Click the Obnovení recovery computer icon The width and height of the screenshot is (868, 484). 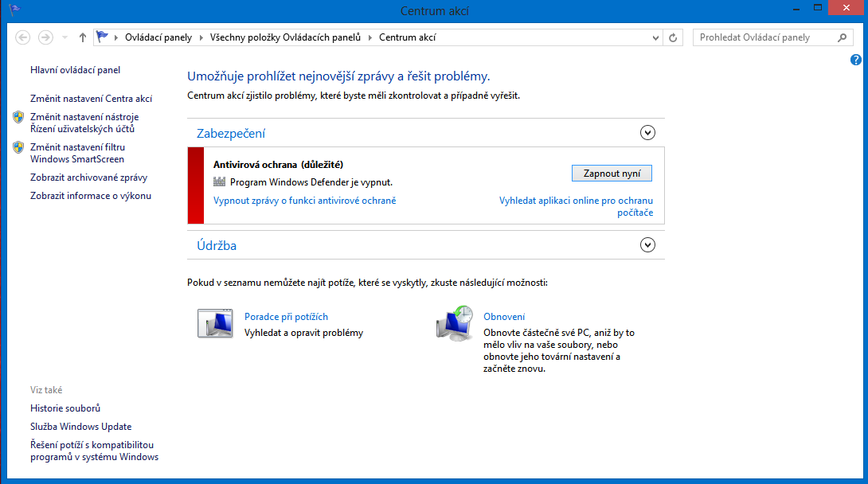455,323
